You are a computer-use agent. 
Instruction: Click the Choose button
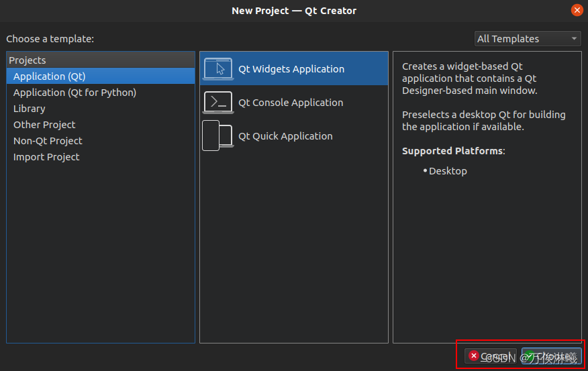click(552, 356)
